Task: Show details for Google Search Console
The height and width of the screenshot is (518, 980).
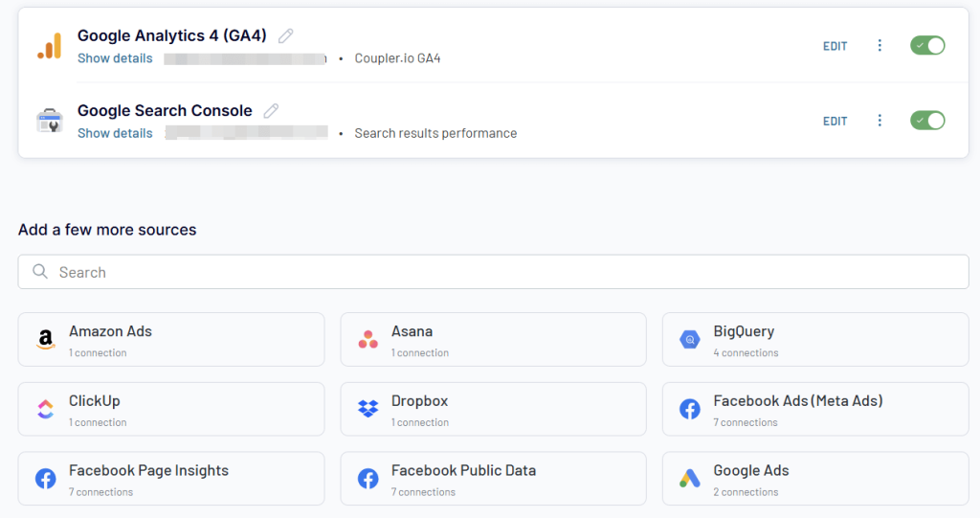Action: (x=115, y=133)
